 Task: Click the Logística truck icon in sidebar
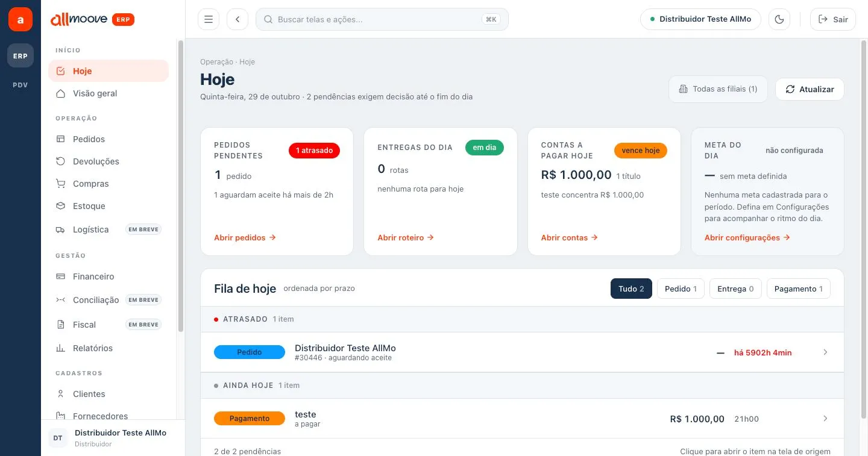pos(60,230)
